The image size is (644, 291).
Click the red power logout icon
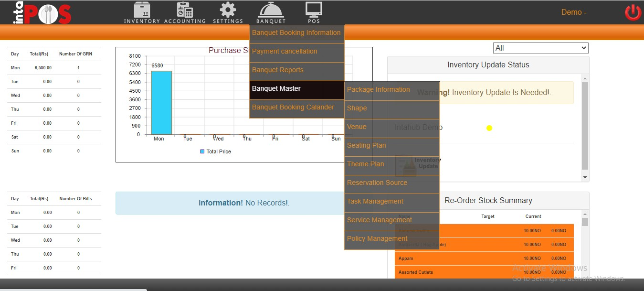(633, 12)
